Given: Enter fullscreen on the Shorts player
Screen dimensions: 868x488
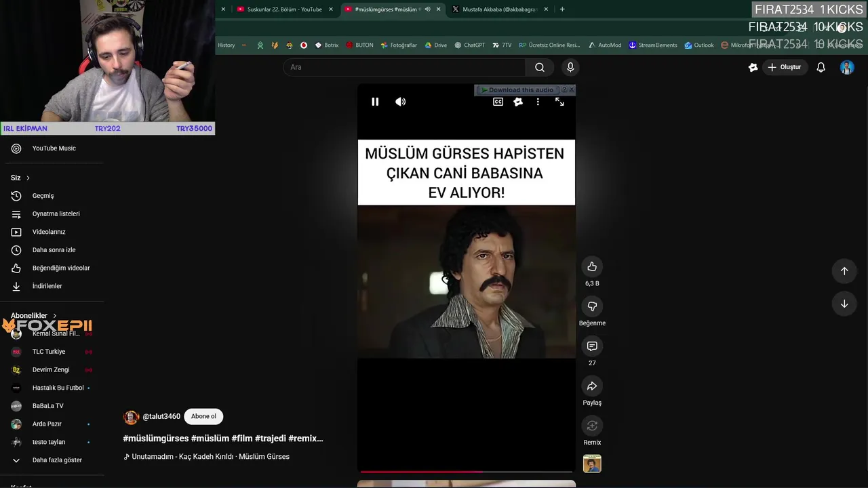Looking at the screenshot, I should coord(559,102).
